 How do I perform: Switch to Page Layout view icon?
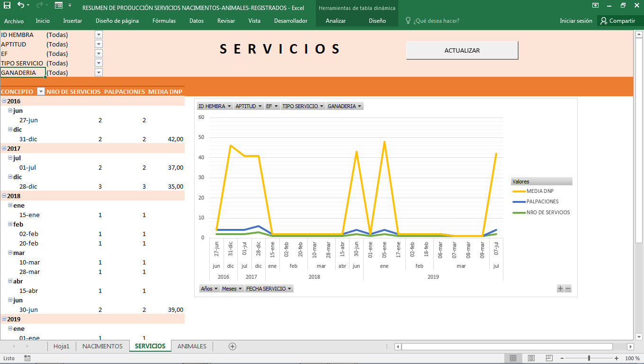(x=531, y=358)
